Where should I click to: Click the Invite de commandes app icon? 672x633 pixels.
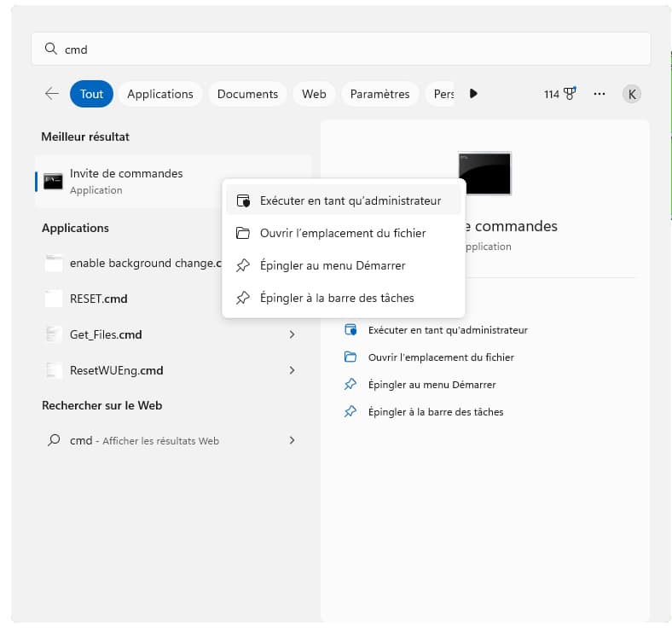[54, 181]
